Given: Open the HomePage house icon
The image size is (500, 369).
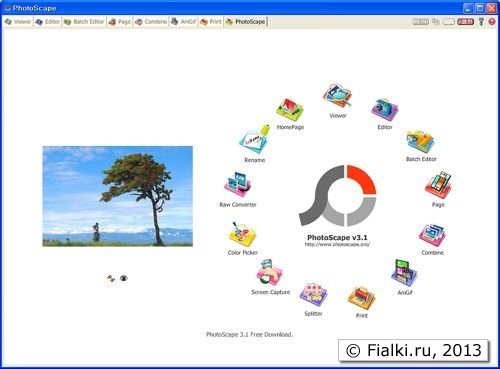Looking at the screenshot, I should pos(290,111).
